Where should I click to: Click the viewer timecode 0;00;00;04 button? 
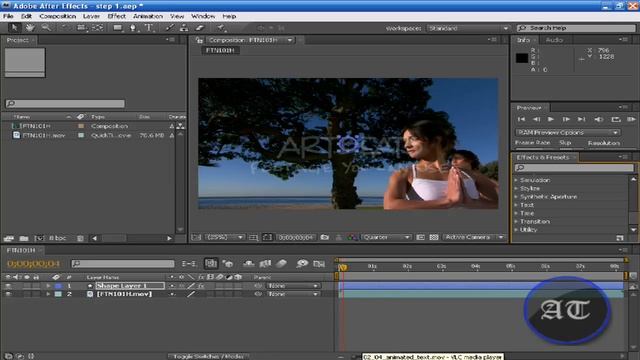(296, 237)
